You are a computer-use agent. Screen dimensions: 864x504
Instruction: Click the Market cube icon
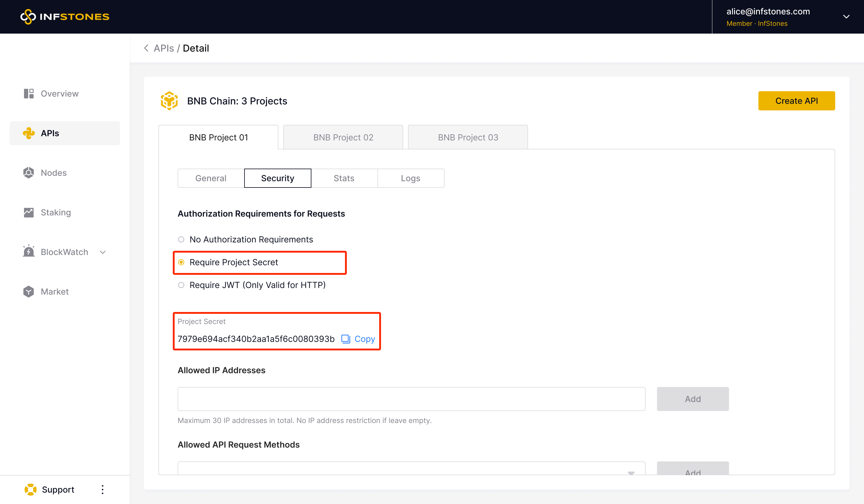(29, 292)
